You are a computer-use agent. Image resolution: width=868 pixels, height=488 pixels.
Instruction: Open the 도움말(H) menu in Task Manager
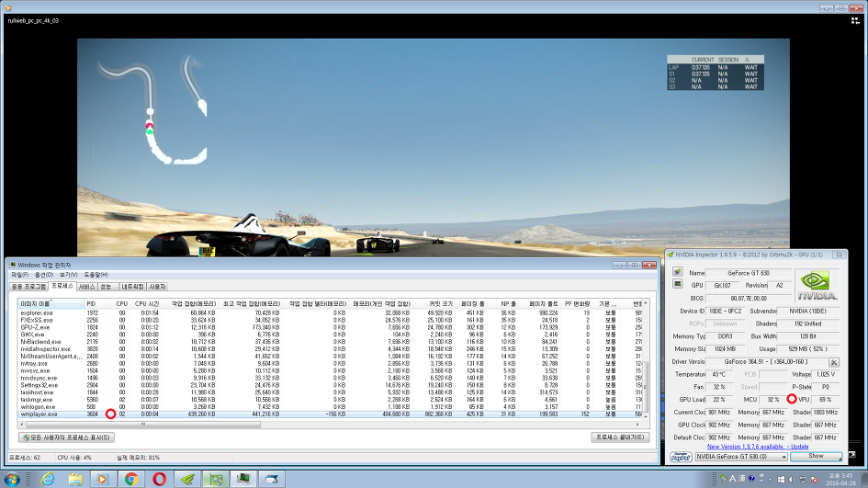pos(96,275)
